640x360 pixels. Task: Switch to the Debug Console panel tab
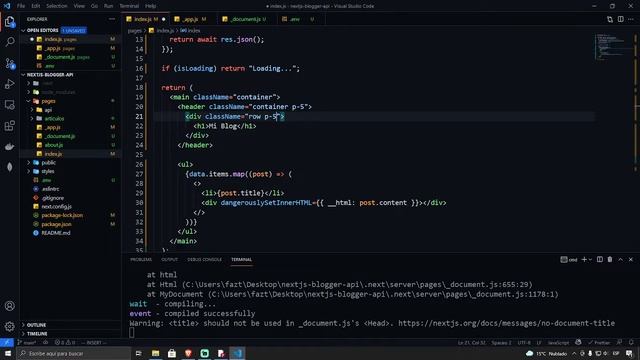tap(204, 260)
